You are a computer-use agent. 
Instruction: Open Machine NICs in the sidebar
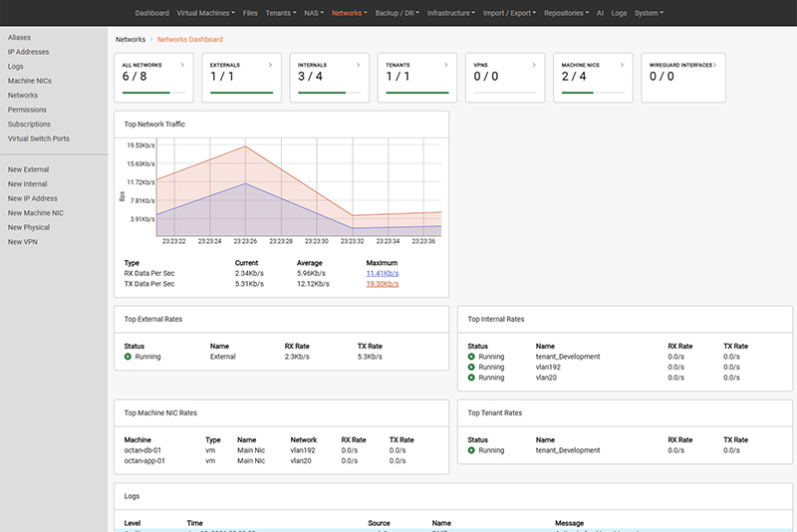pyautogui.click(x=30, y=81)
